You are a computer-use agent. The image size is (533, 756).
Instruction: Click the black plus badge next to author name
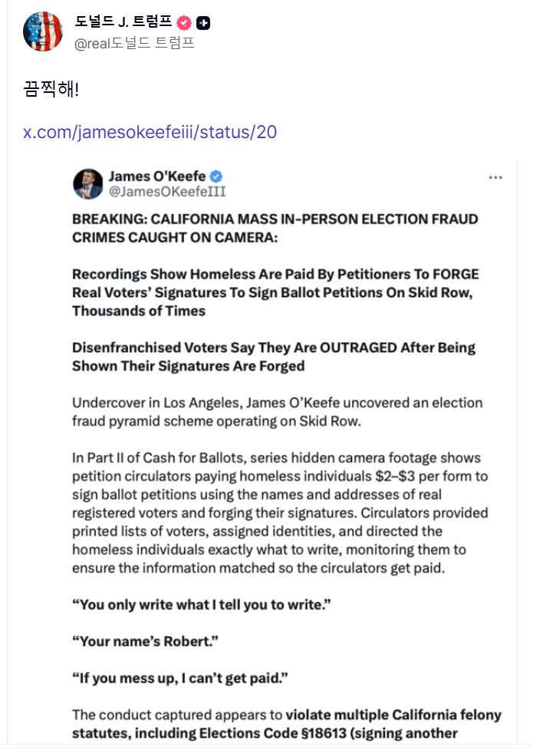click(203, 23)
